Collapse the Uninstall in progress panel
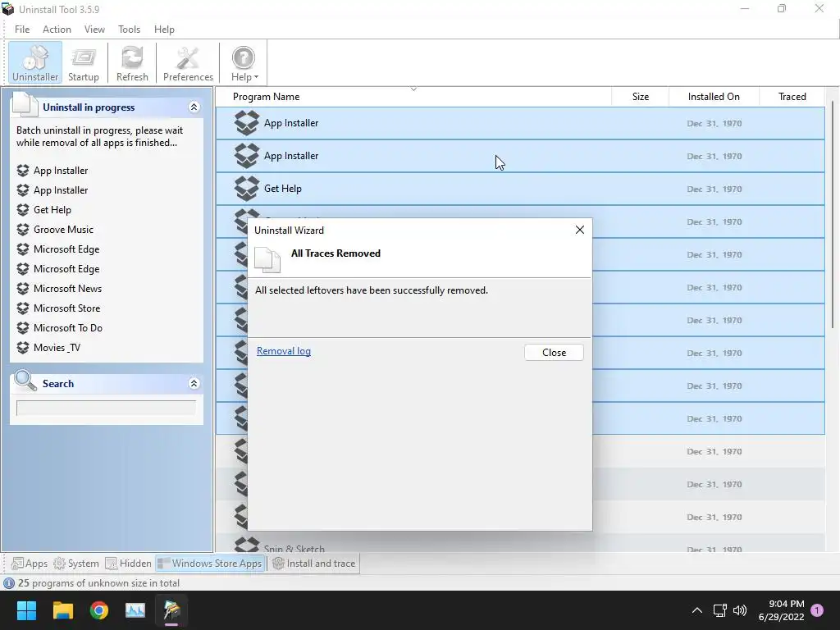 [x=194, y=107]
